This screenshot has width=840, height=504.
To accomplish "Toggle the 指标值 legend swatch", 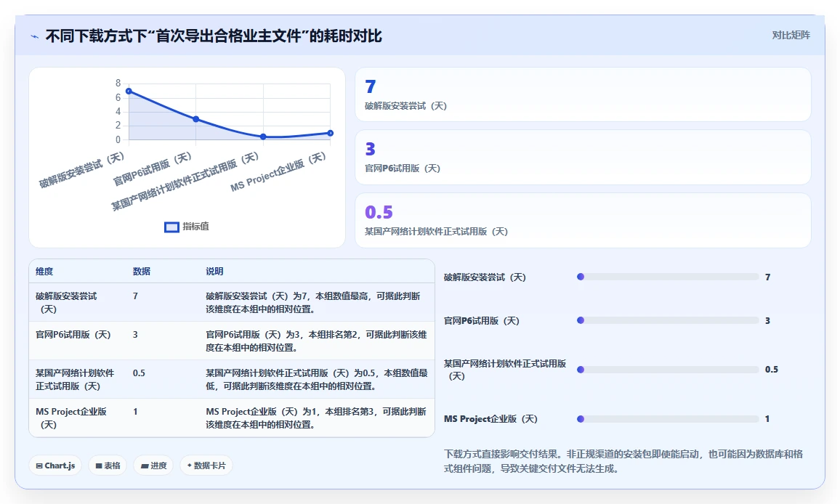I will (x=171, y=227).
